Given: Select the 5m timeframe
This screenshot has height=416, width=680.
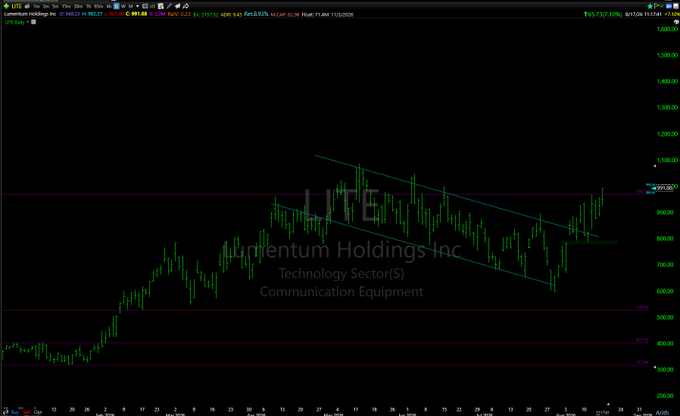Looking at the screenshot, I should (x=56, y=6).
